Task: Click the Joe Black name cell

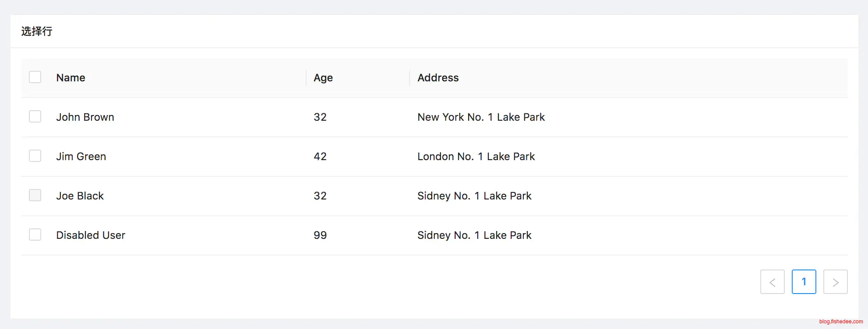Action: pyautogui.click(x=80, y=196)
